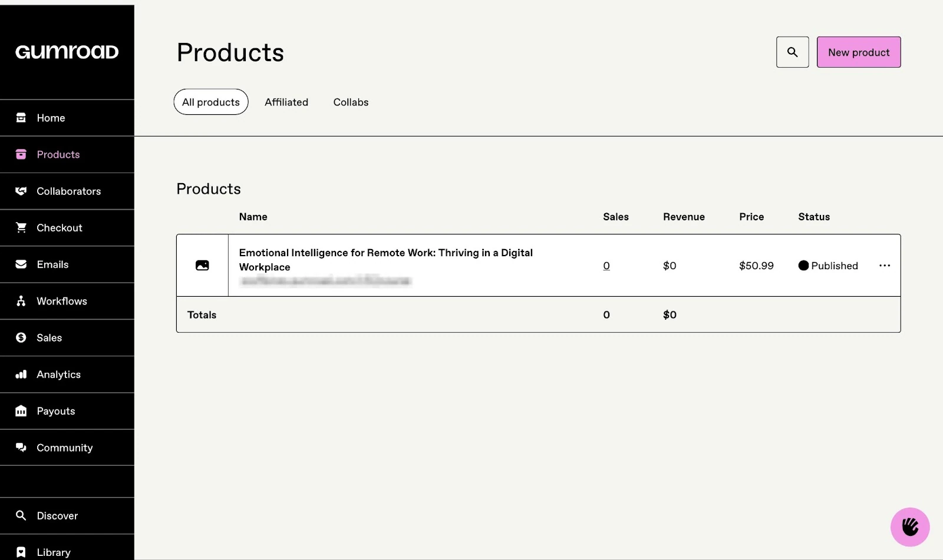Click the Library bookmark icon
The height and width of the screenshot is (560, 943).
[21, 552]
